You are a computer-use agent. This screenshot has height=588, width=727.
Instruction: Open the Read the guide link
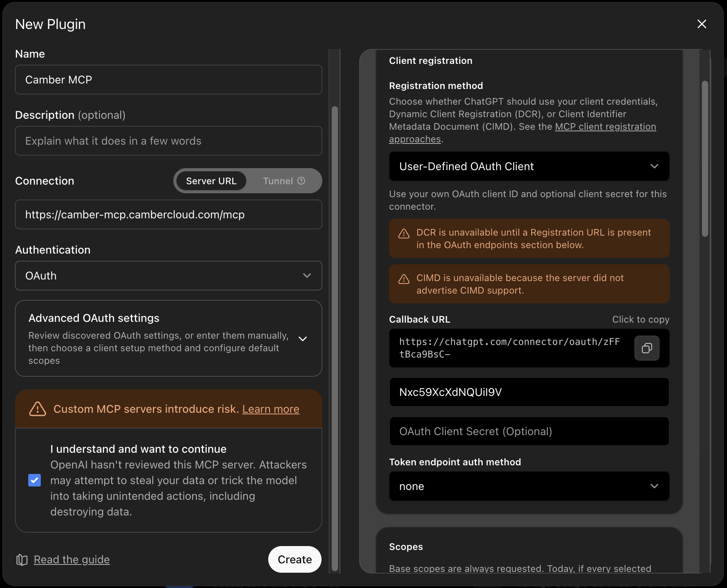tap(72, 560)
